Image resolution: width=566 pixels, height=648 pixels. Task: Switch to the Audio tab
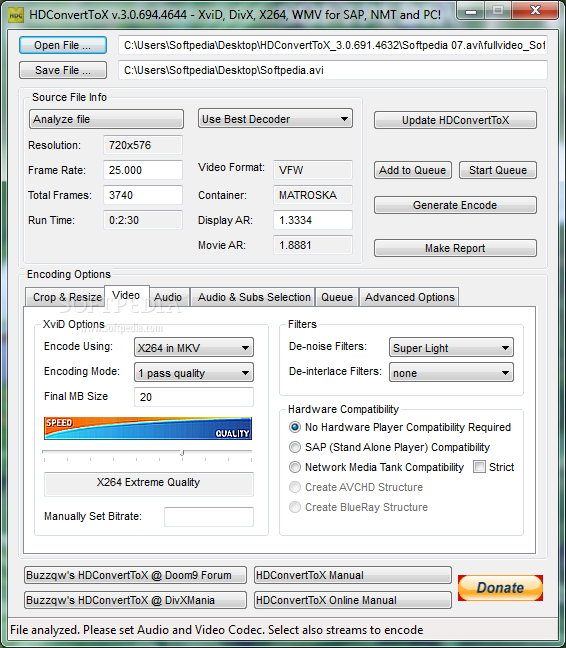click(x=168, y=297)
